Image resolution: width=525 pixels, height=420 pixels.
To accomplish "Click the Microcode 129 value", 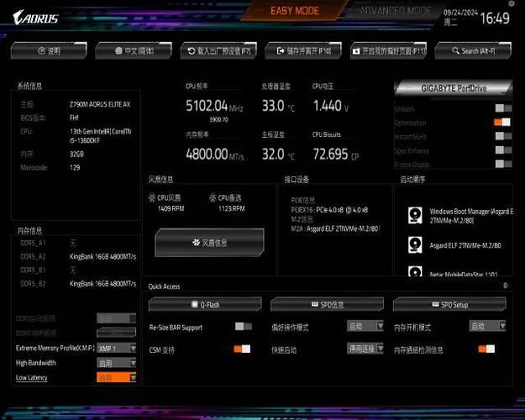I will (x=75, y=167).
